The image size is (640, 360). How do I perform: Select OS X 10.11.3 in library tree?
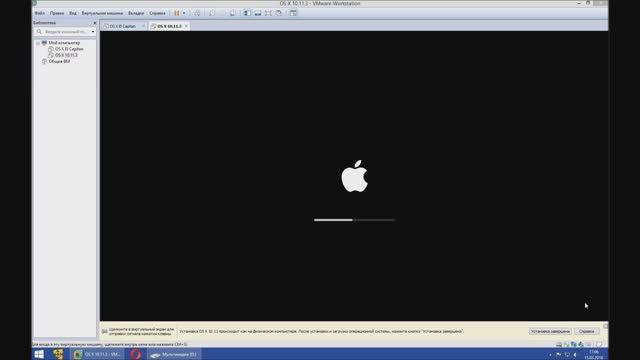pyautogui.click(x=66, y=55)
